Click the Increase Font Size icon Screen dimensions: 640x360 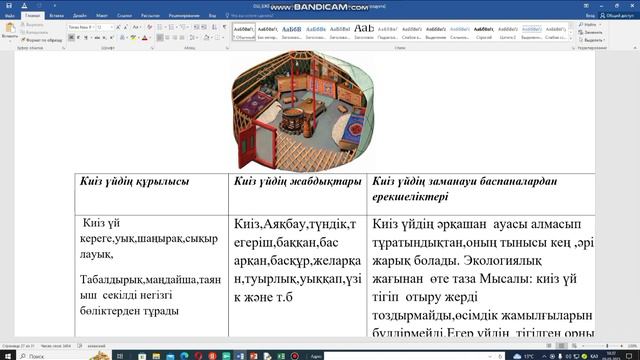pos(118,27)
